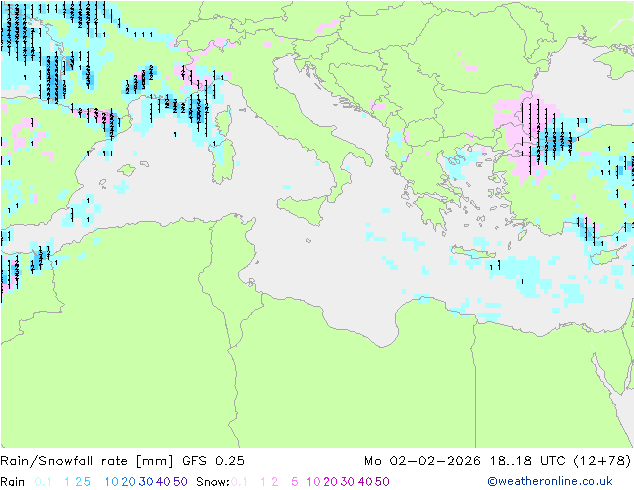This screenshot has width=634, height=490.
Task: Click the Snow legend value 40
Action: 365,482
